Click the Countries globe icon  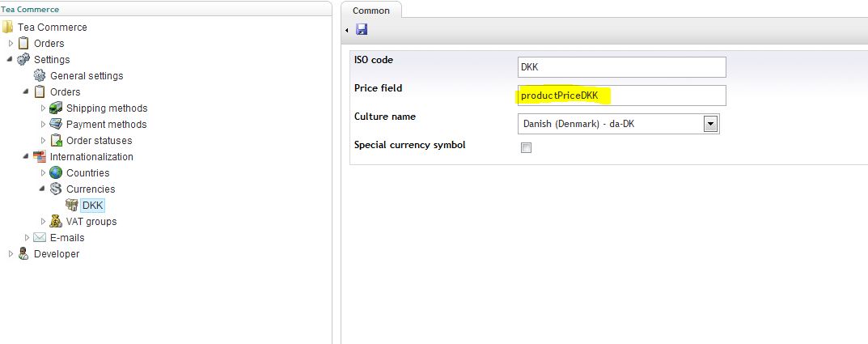click(56, 173)
